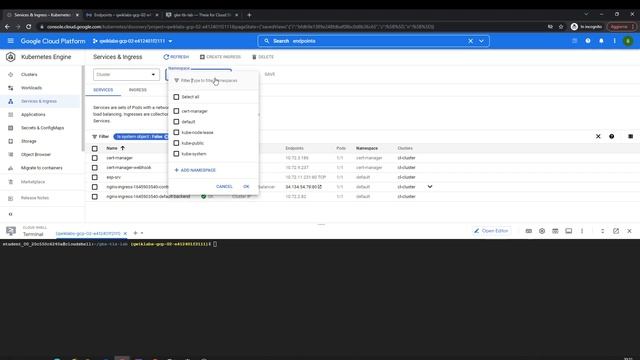The image size is (640, 360).
Task: Click the Delete button with trash icon
Action: (263, 57)
